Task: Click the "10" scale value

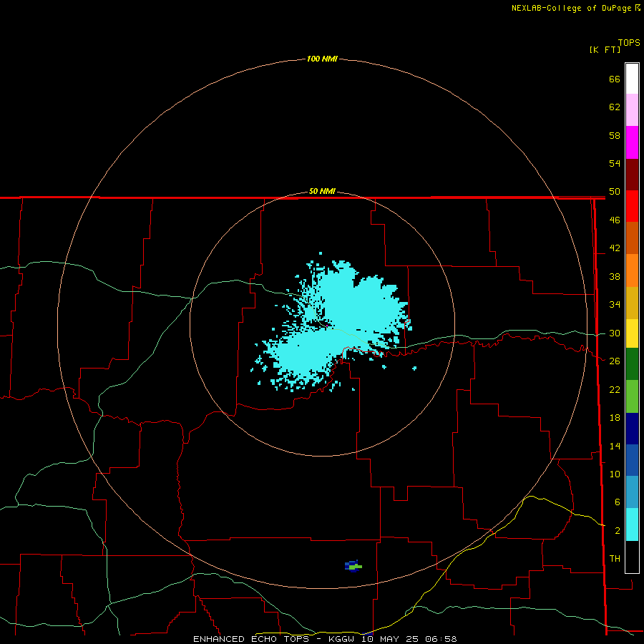Action: [615, 474]
